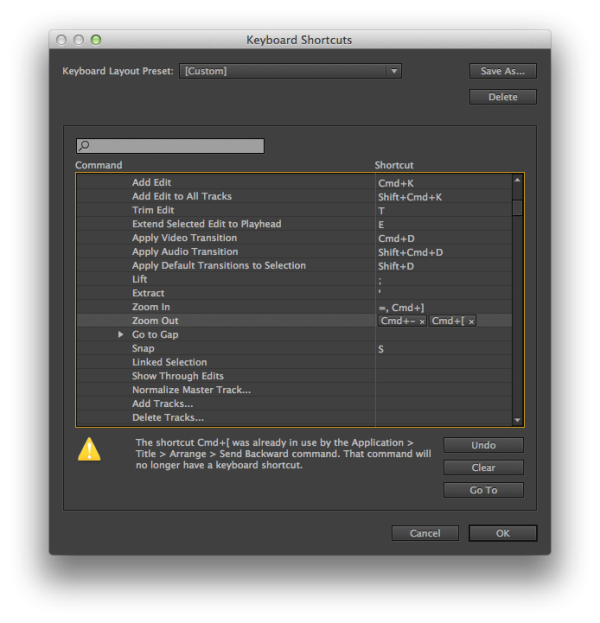Expand the Go to Gap group

(x=121, y=335)
